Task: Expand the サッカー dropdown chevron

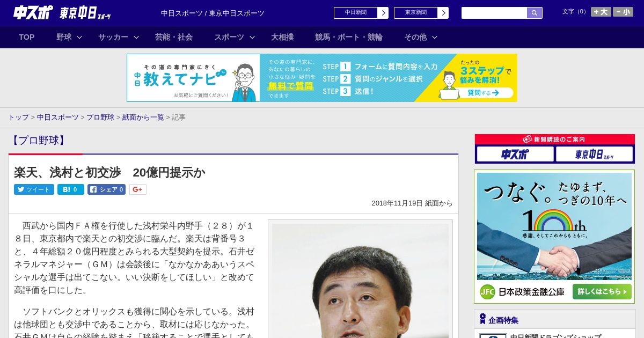Action: [x=136, y=37]
